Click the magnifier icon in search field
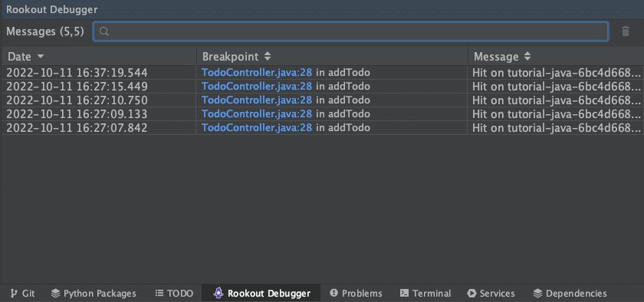This screenshot has width=644, height=302. pos(104,31)
